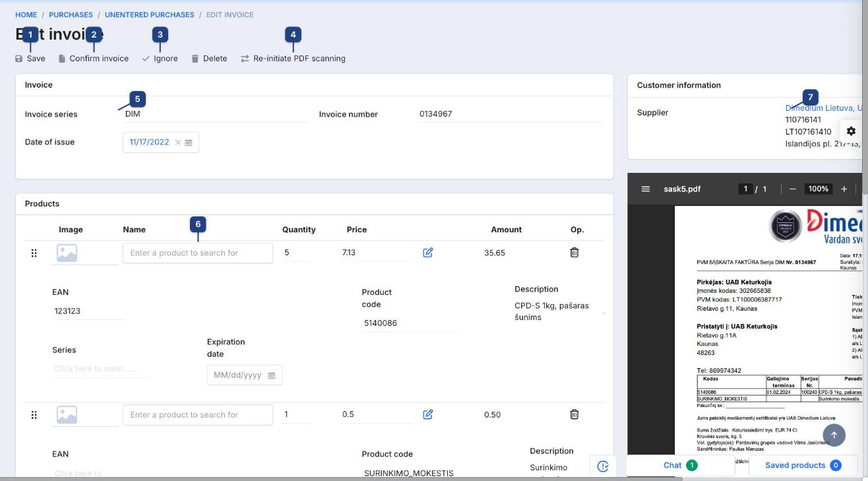The image size is (868, 481).
Task: Zoom out the PDF
Action: (793, 189)
